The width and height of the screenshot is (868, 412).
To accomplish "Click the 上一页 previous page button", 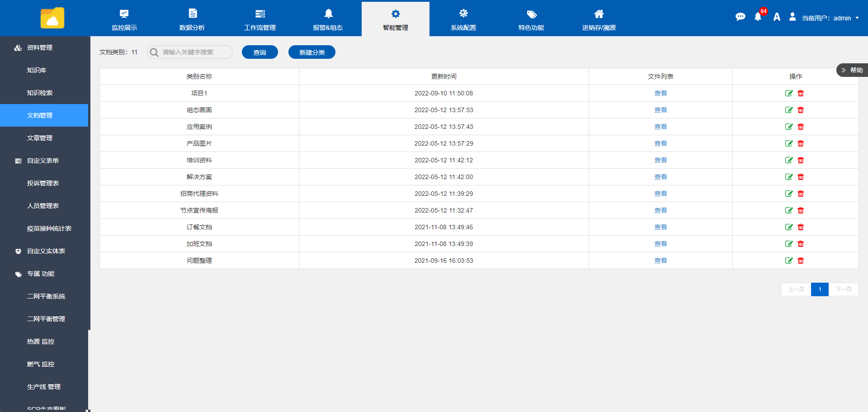I will pyautogui.click(x=796, y=289).
